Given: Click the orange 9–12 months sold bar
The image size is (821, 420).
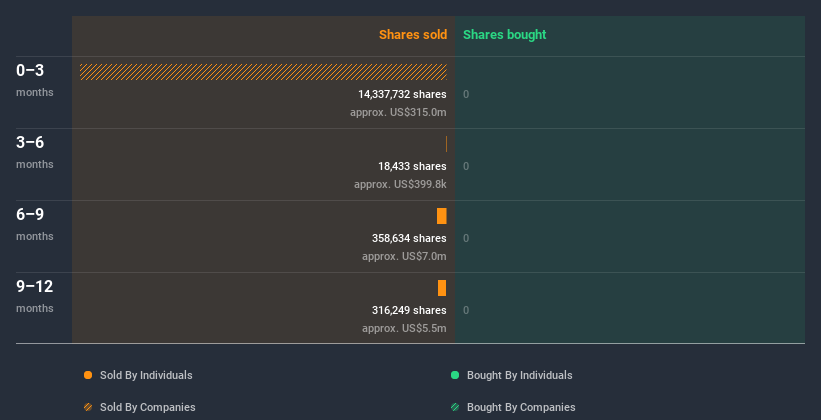Looking at the screenshot, I should coord(442,288).
